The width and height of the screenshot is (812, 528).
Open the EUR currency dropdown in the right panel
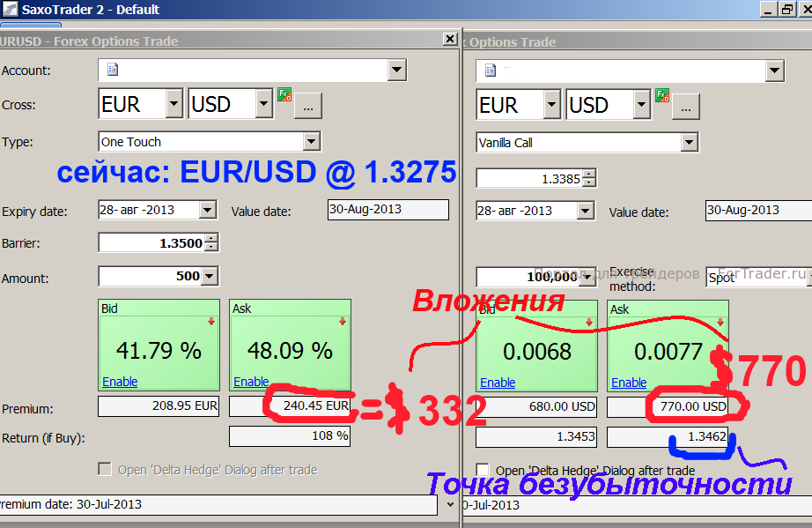tap(551, 105)
